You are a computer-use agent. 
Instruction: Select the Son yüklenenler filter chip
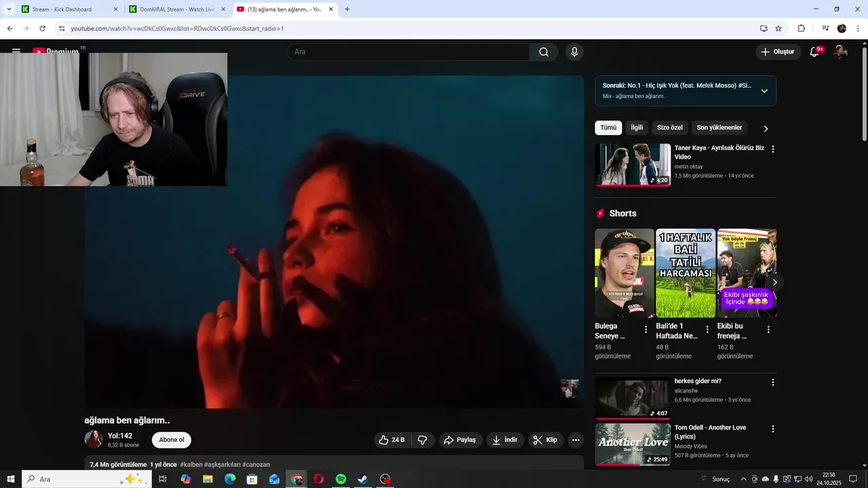(719, 127)
